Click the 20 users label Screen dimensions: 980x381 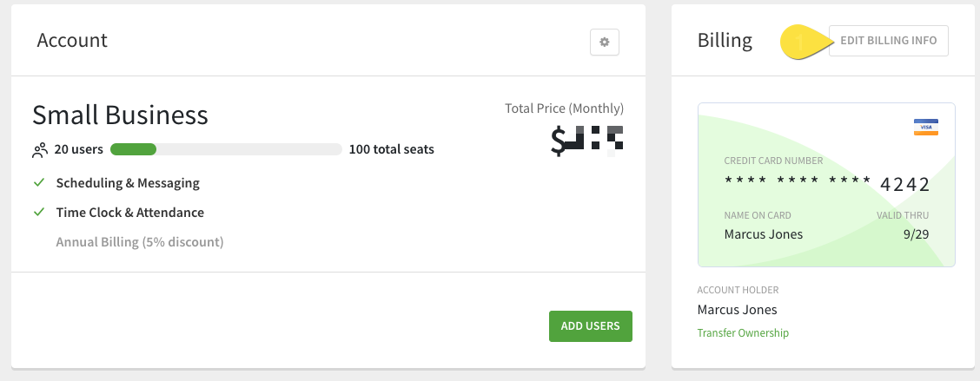point(78,149)
